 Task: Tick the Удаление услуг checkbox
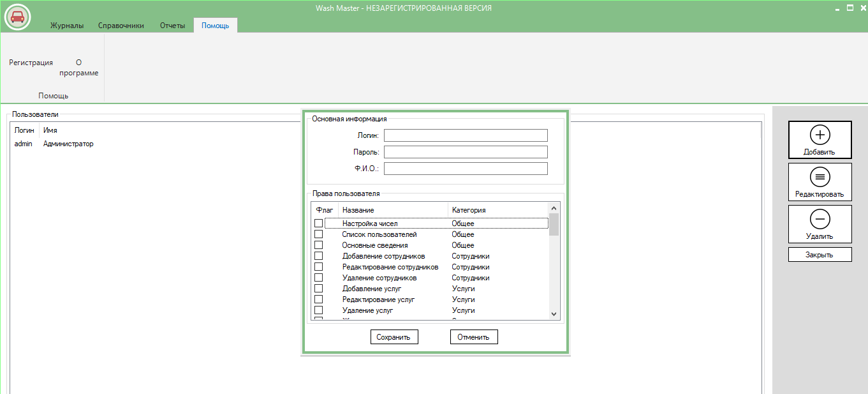[318, 310]
